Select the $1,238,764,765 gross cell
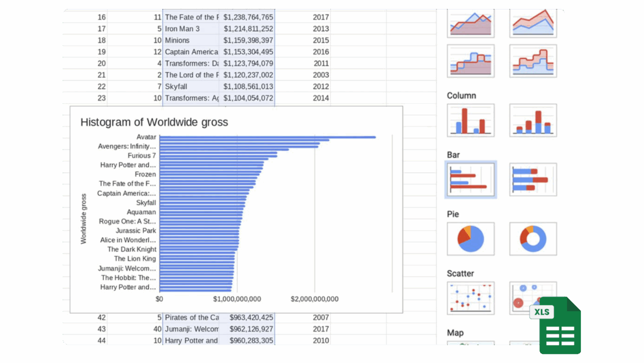Screen dimensions: 644x363 (247, 17)
